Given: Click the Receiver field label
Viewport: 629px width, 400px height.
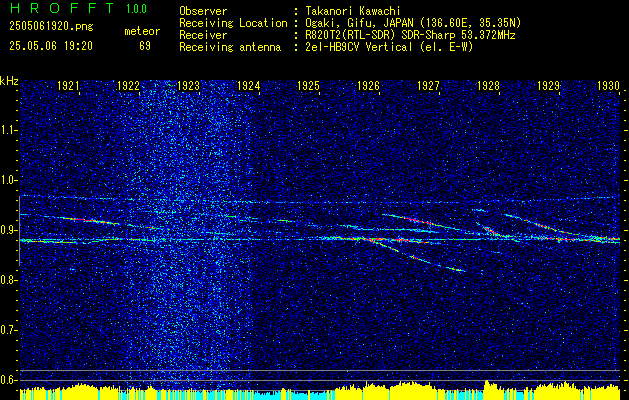Looking at the screenshot, I should click(x=203, y=35).
